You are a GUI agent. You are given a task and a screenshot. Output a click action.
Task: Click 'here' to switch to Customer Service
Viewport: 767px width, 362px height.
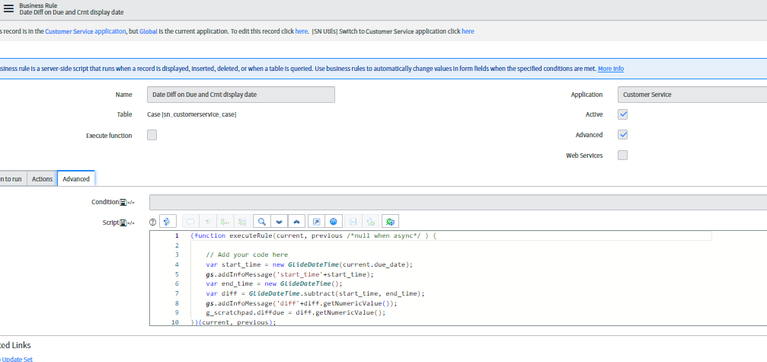tap(468, 31)
